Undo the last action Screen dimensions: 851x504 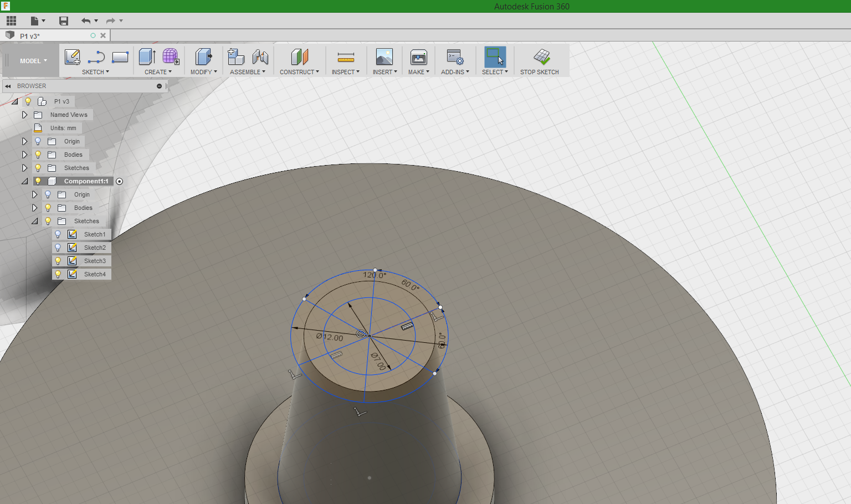tap(86, 21)
